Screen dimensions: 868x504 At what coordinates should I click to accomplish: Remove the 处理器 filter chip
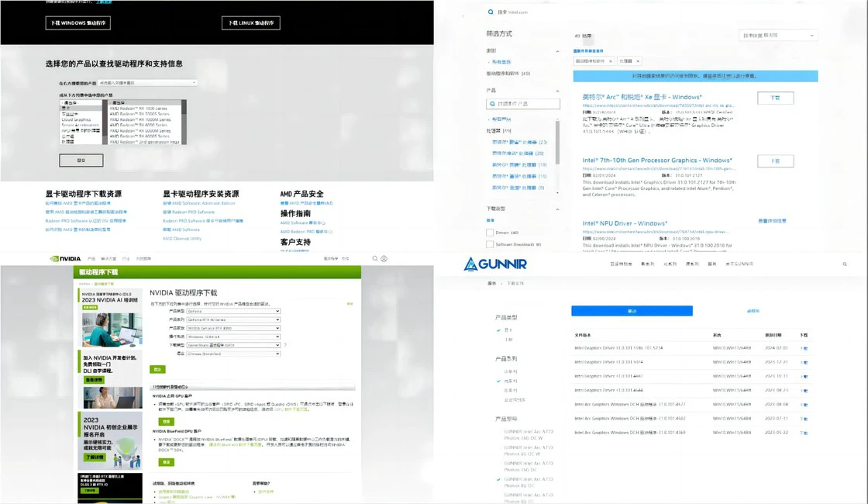[x=638, y=61]
